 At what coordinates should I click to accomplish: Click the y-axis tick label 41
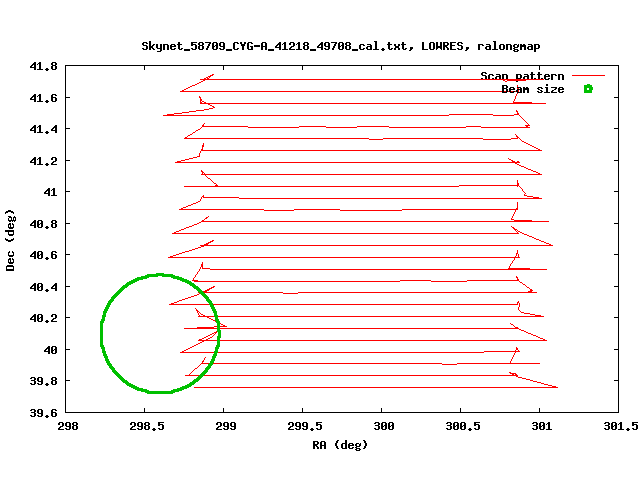(51, 192)
